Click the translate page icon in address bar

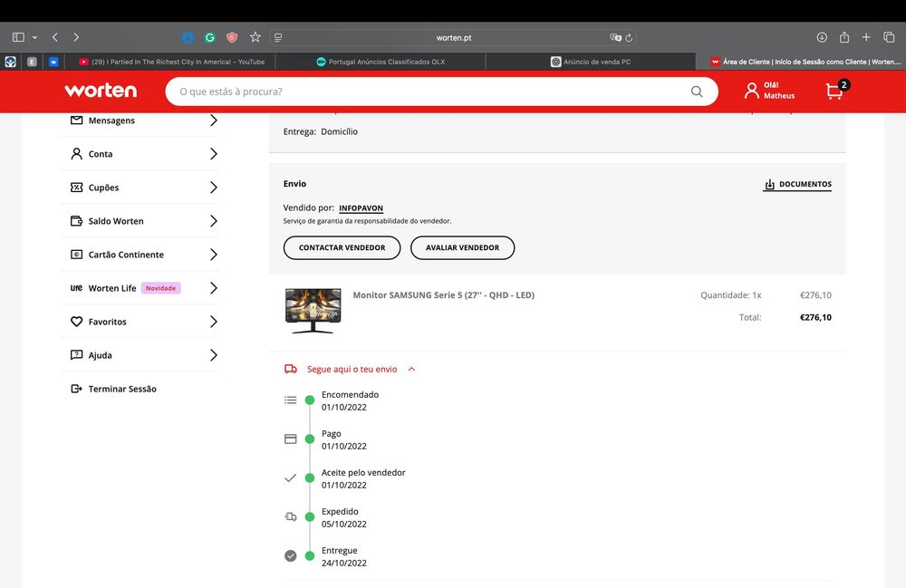pos(615,37)
